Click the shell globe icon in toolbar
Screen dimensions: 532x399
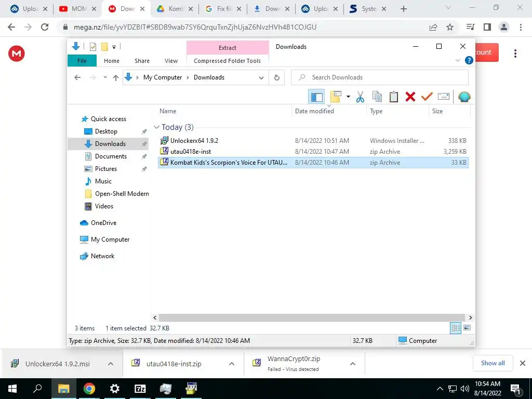(x=464, y=97)
